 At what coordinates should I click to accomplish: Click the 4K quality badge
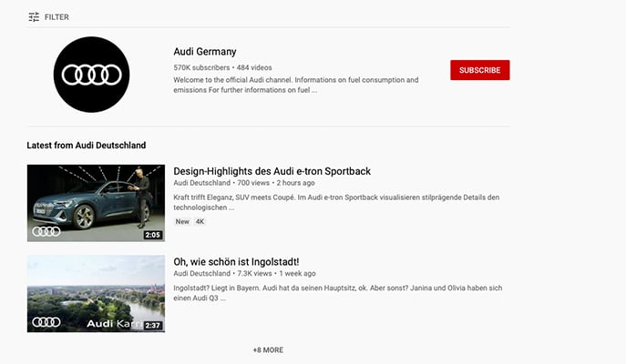200,221
